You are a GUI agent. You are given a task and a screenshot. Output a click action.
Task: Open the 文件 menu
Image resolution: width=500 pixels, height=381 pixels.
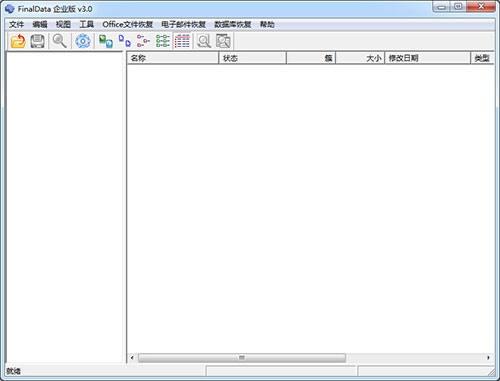[x=16, y=24]
